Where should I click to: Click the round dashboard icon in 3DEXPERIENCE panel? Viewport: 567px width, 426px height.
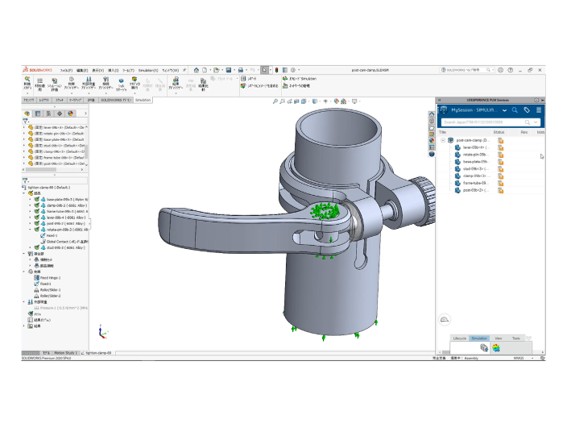[444, 320]
